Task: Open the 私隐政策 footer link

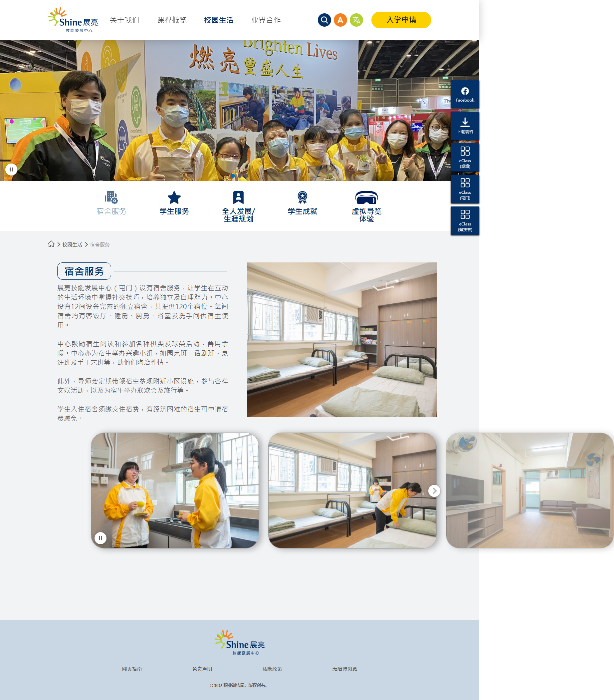Action: [272, 668]
